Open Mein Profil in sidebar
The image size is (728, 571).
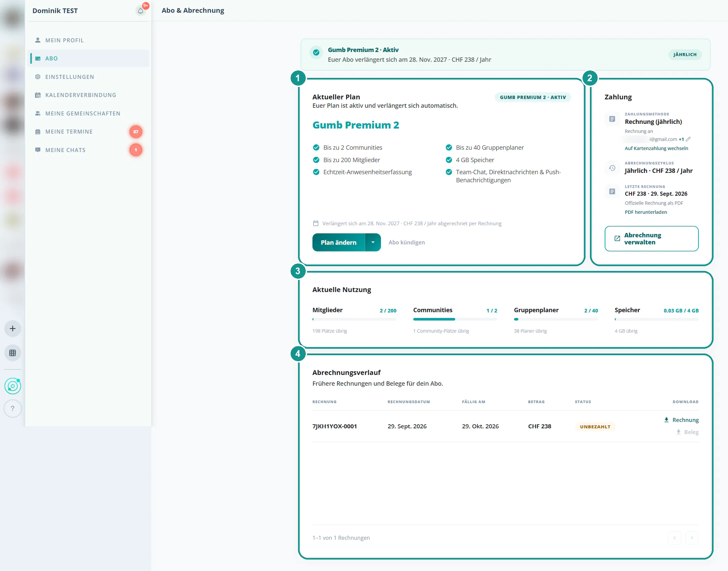click(x=89, y=40)
